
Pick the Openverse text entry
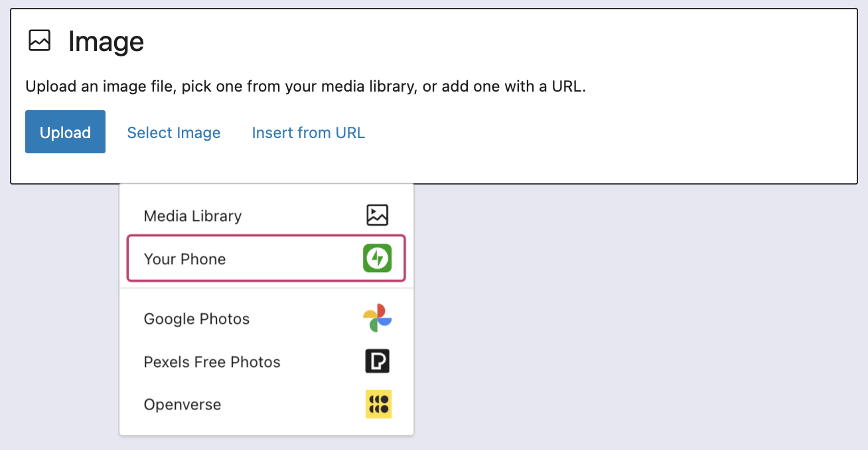point(182,404)
